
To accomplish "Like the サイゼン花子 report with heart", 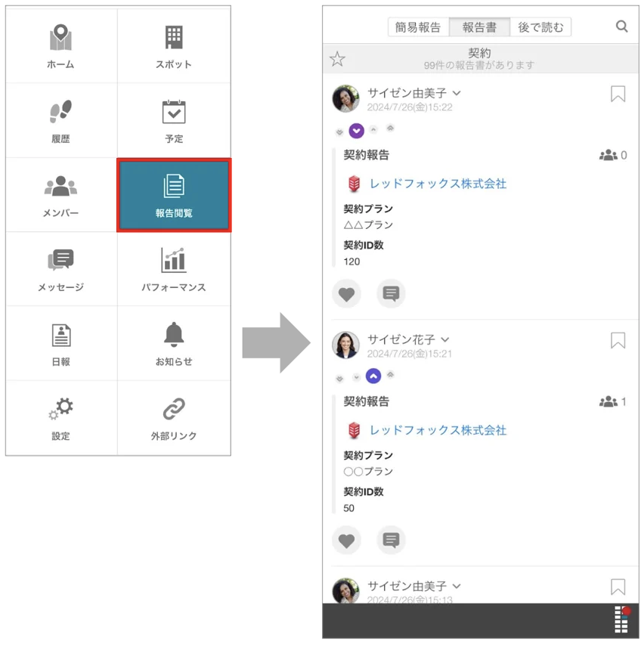I will [x=346, y=540].
